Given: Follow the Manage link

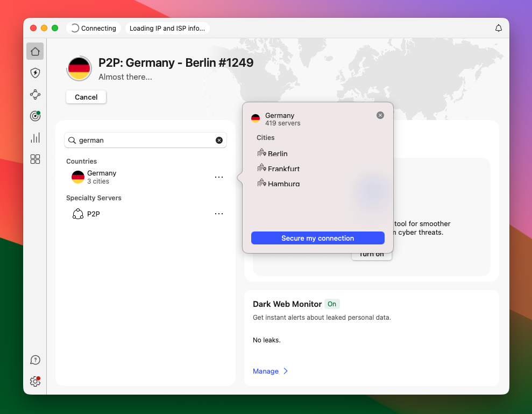Looking at the screenshot, I should point(266,371).
